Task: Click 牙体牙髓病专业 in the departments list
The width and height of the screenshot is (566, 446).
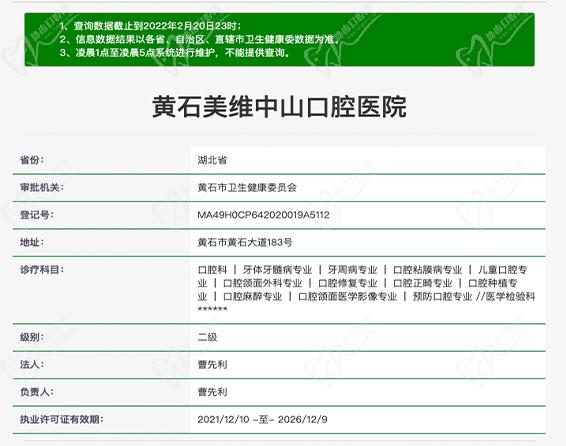Action: [277, 270]
